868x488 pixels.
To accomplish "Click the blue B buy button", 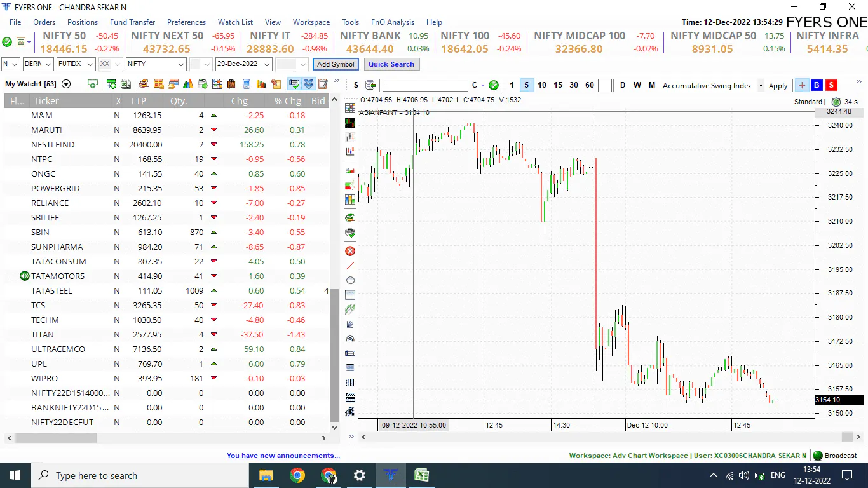I will [817, 85].
